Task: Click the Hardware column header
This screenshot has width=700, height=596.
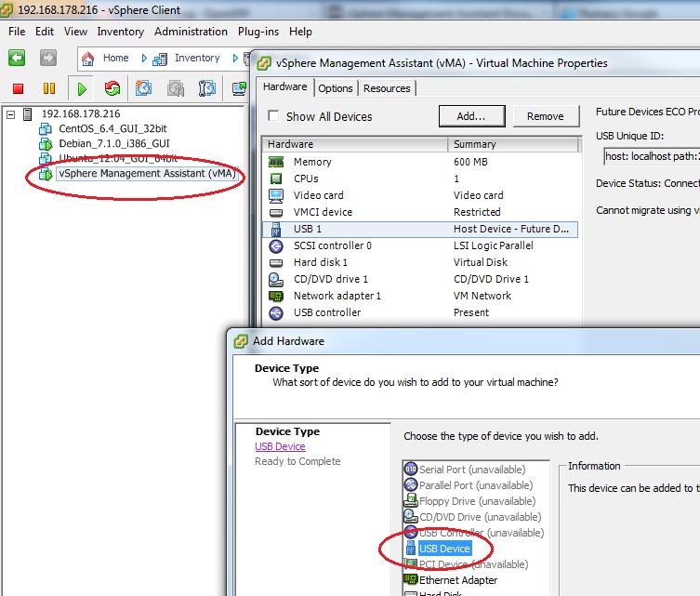Action: [x=355, y=144]
